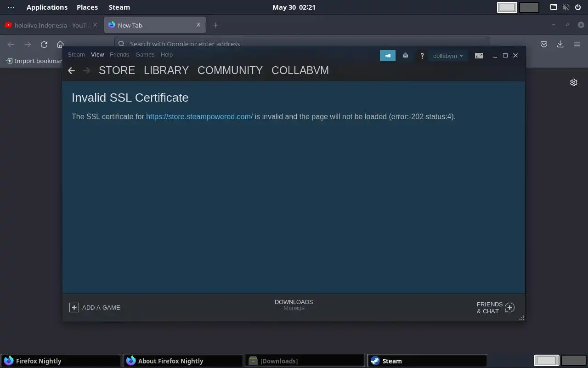
Task: Reload page in Firefox
Action: pos(44,44)
